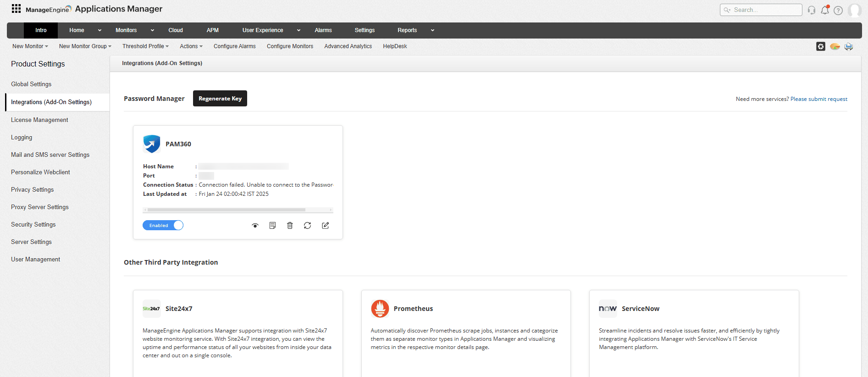Click the Regenerate Key button
868x377 pixels.
coord(220,99)
